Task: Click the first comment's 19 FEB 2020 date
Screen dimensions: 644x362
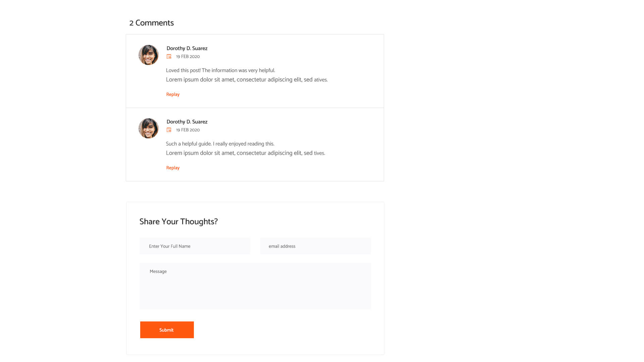Action: [188, 57]
